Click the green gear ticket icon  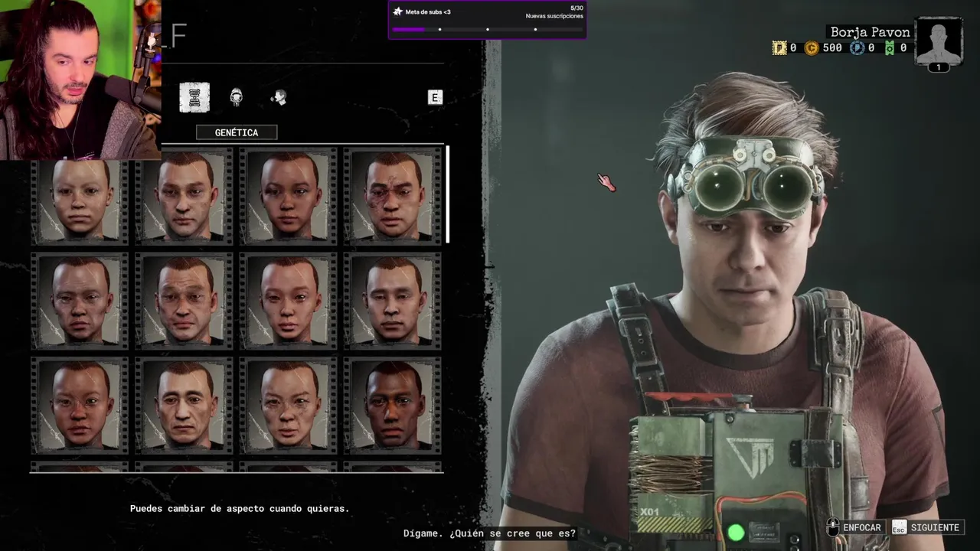pos(890,48)
